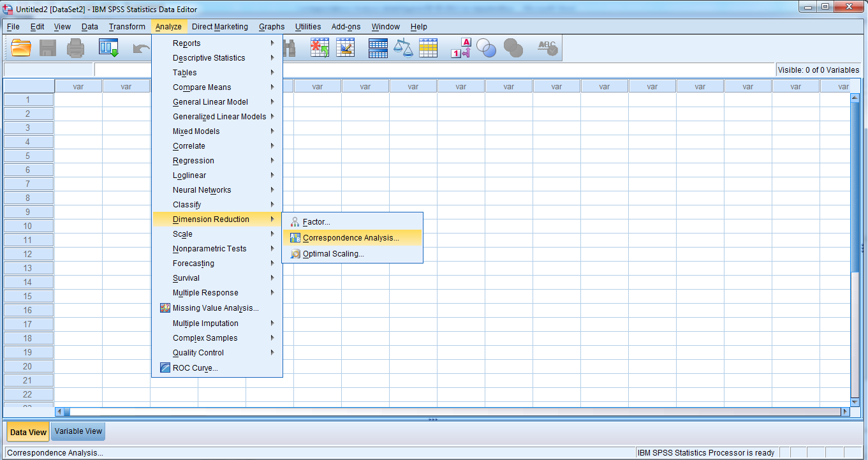Open the View menu
Image resolution: width=868 pixels, height=460 pixels.
click(63, 27)
